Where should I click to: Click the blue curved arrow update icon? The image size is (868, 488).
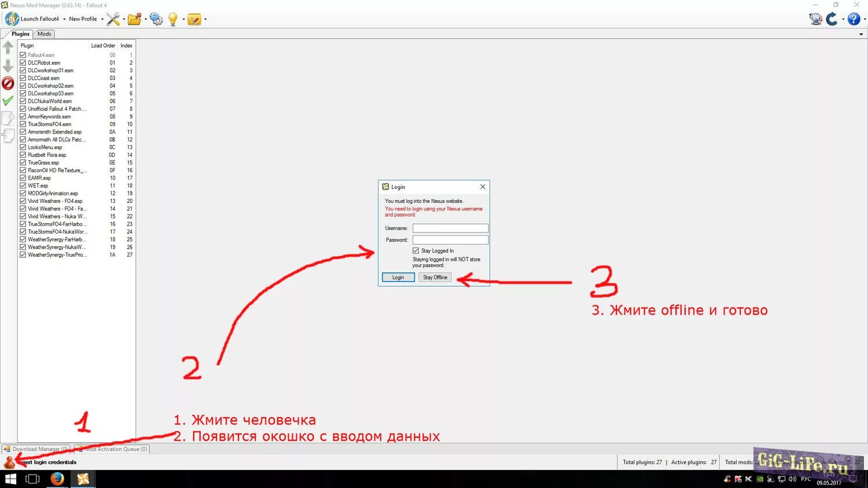point(832,19)
